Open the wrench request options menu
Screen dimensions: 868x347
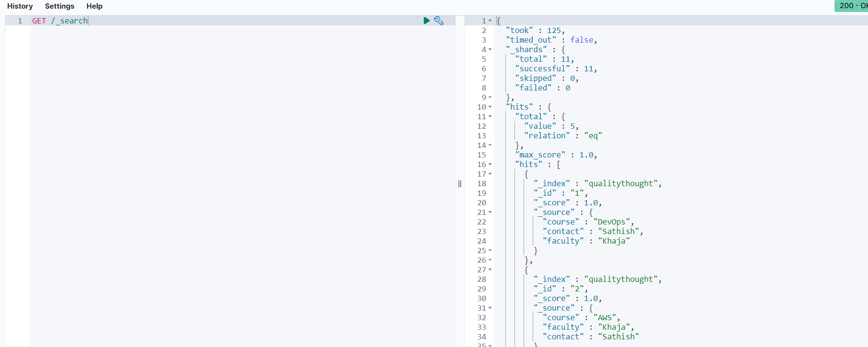(x=439, y=21)
